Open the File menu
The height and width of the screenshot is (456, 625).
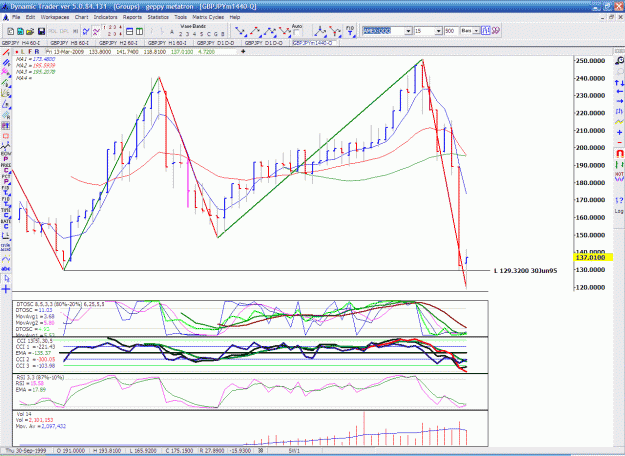[x=16, y=17]
